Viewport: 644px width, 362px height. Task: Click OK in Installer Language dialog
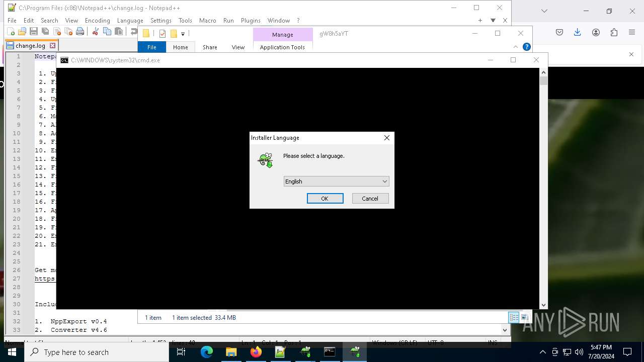[x=325, y=199]
